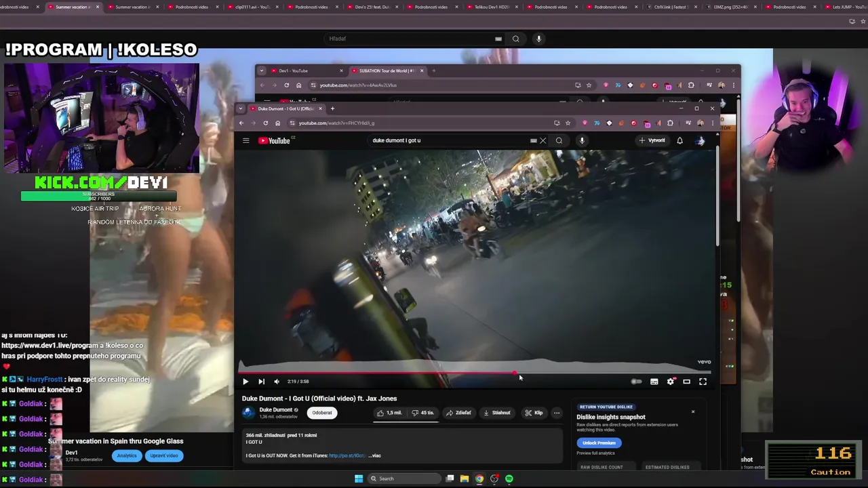Open Chrome extensions puzzle icon in front window
The height and width of the screenshot is (488, 868).
[x=670, y=123]
